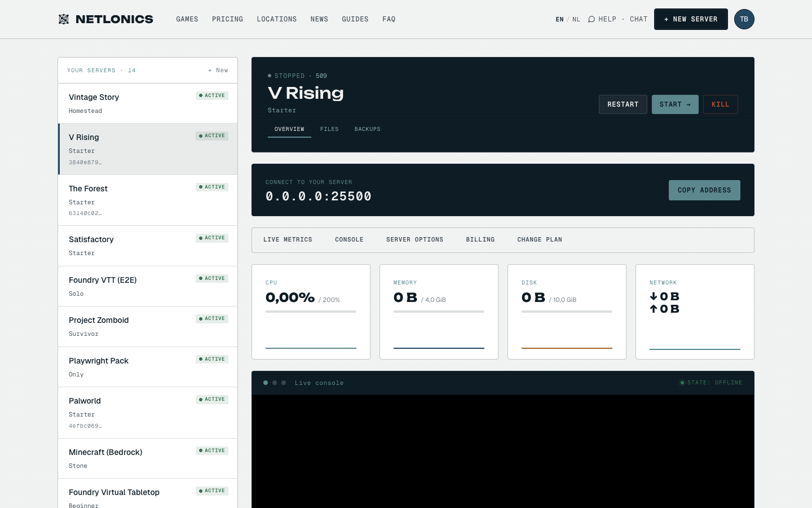Click the Copy Address button

tap(704, 190)
